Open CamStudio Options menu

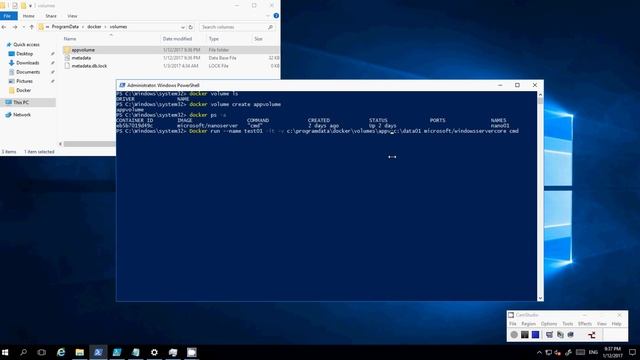(x=549, y=324)
